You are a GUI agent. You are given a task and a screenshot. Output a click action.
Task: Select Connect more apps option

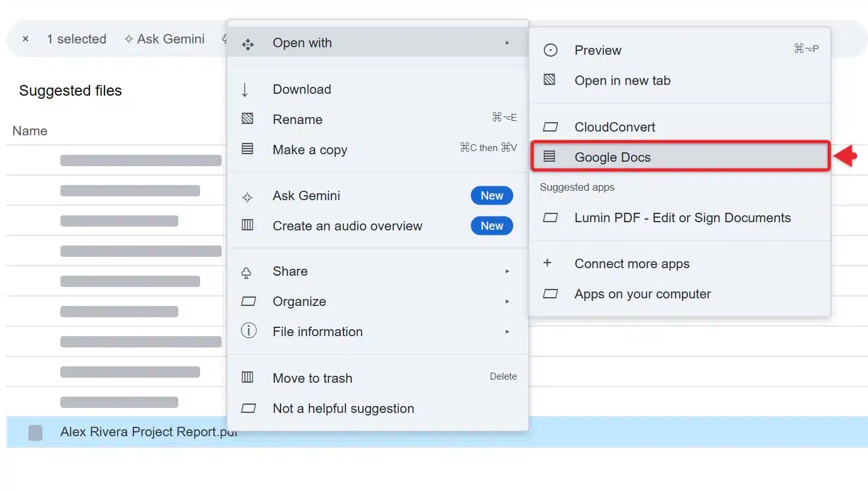tap(680, 264)
